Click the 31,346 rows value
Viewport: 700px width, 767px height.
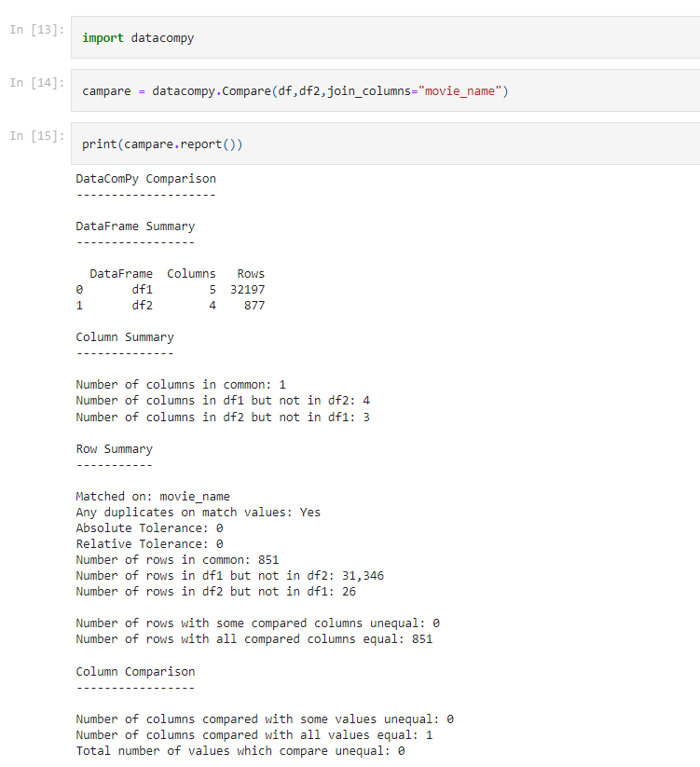363,576
